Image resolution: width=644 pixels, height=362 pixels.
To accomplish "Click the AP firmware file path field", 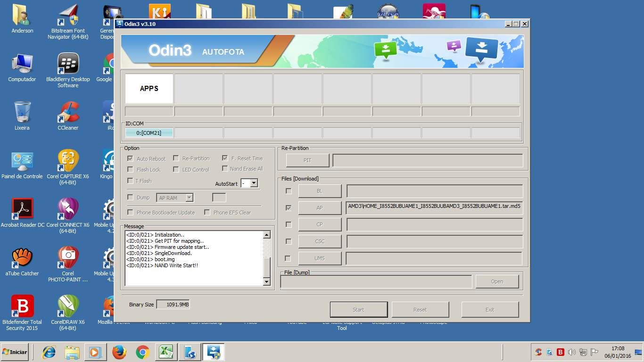I will tap(434, 208).
